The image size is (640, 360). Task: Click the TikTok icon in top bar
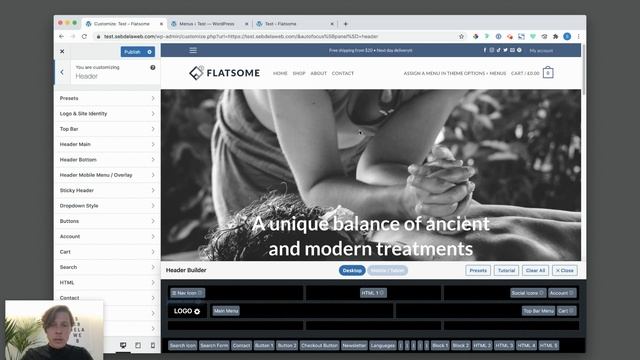498,50
